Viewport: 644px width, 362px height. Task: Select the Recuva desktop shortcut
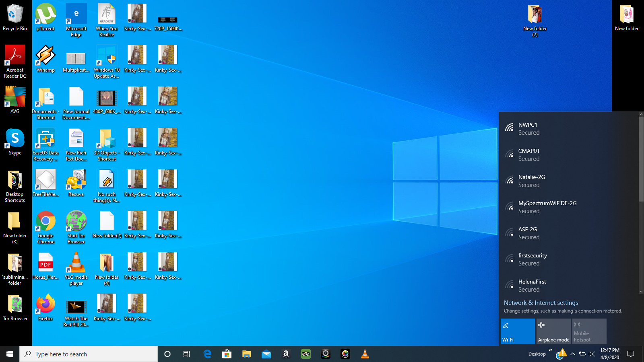click(x=76, y=183)
